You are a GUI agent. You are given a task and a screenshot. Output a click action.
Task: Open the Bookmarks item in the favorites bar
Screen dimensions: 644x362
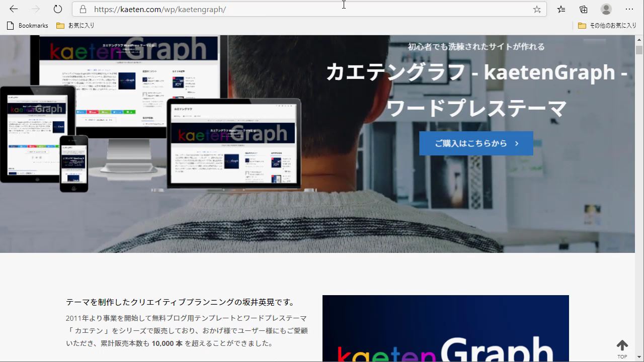[28, 26]
